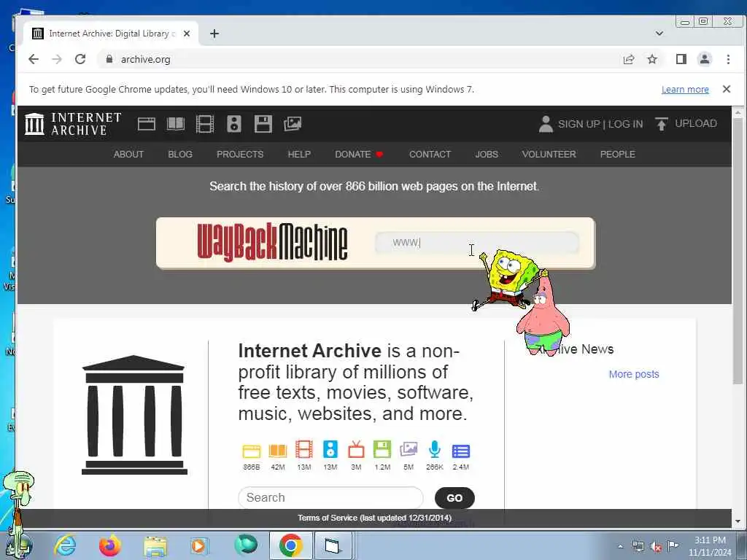
Task: Open the VOLUNTEER menu item
Action: tap(549, 155)
